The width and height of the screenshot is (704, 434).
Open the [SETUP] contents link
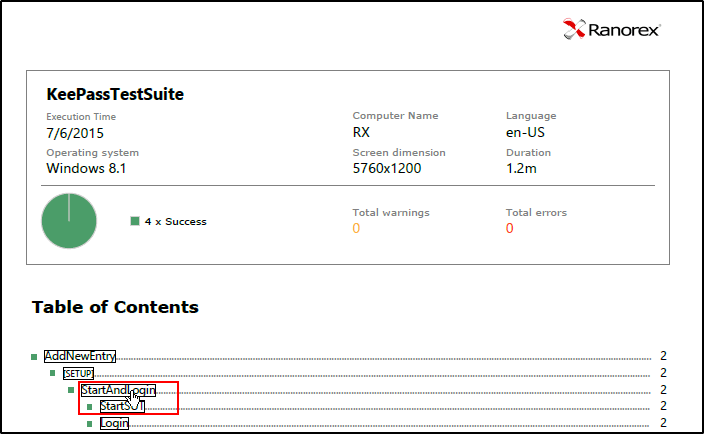pos(78,373)
